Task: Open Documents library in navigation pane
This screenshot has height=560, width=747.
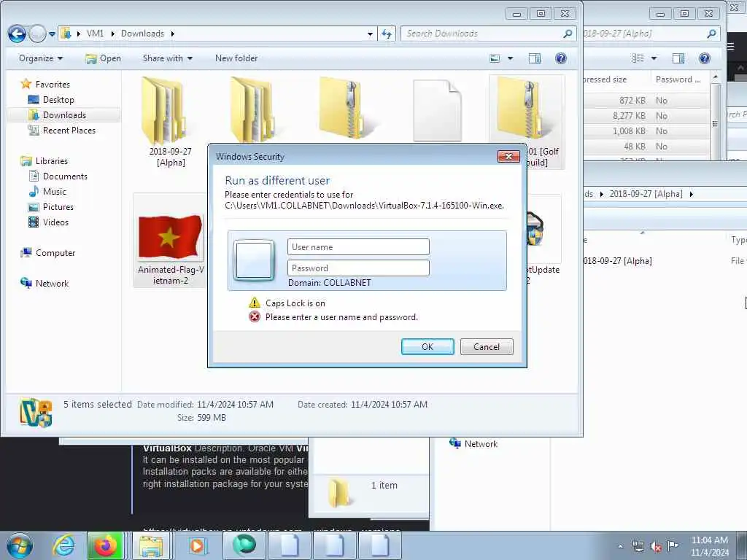Action: [x=58, y=176]
